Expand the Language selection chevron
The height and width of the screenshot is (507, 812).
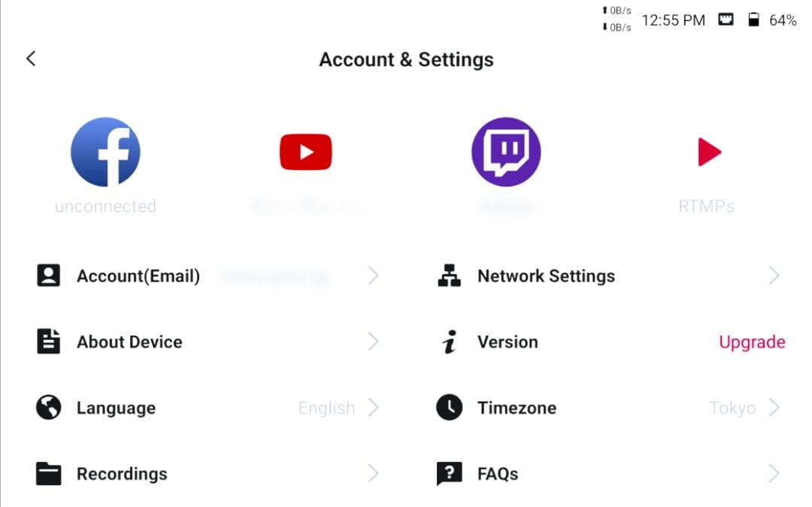coord(373,408)
